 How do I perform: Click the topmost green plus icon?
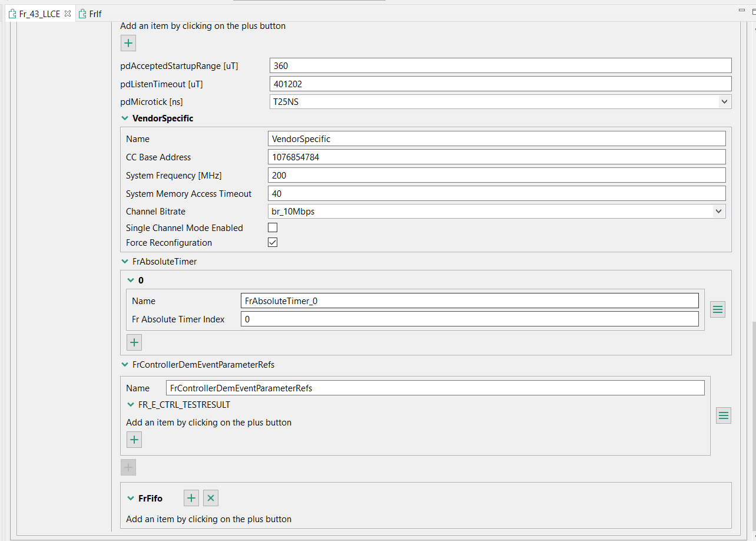(x=128, y=42)
